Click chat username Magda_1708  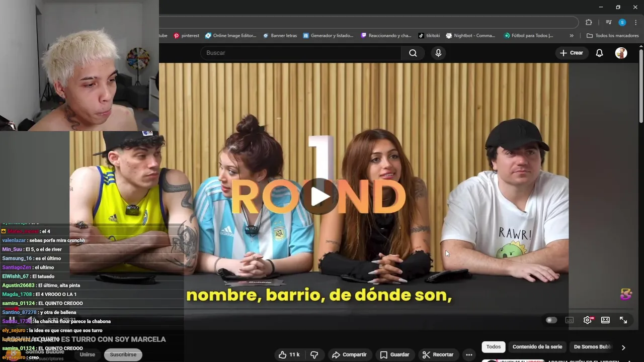(x=17, y=295)
